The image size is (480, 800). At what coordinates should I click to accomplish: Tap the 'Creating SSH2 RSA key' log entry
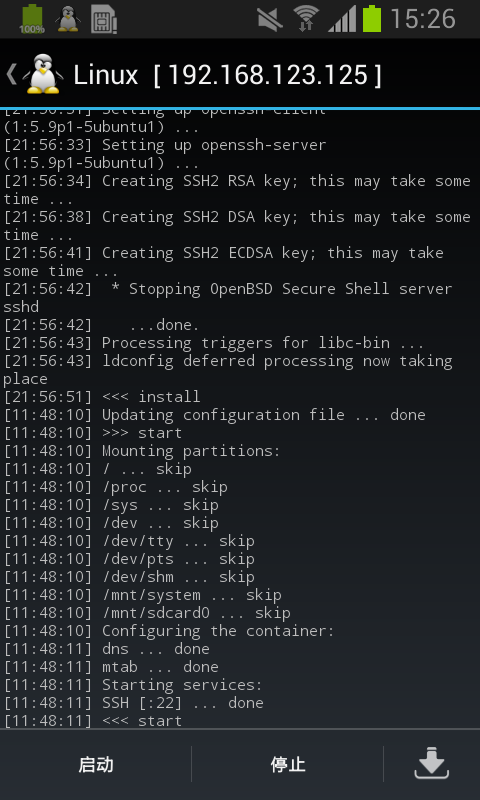point(237,190)
